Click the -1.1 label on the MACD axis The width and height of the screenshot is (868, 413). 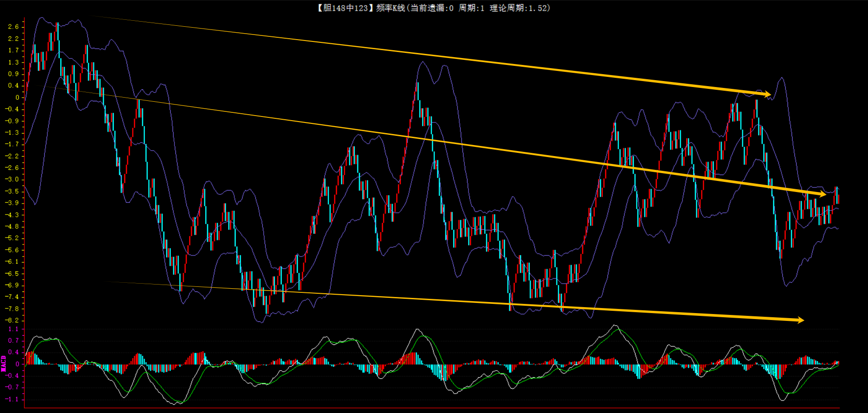click(12, 399)
